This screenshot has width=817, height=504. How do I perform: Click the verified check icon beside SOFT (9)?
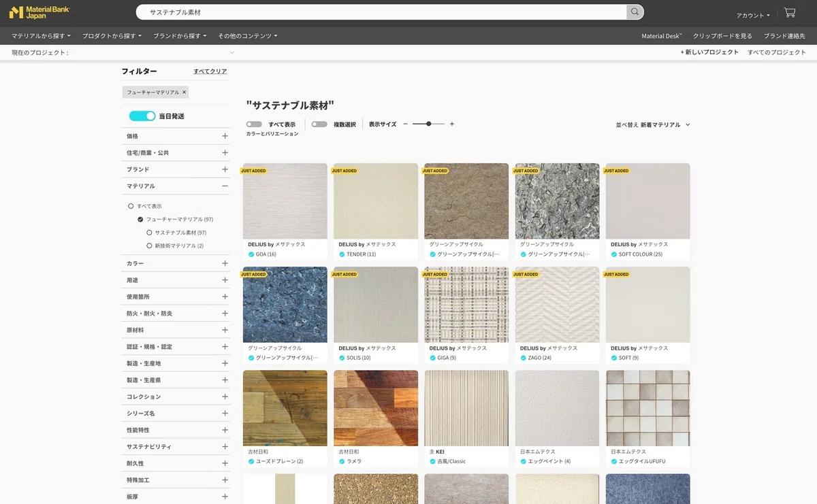(x=614, y=358)
